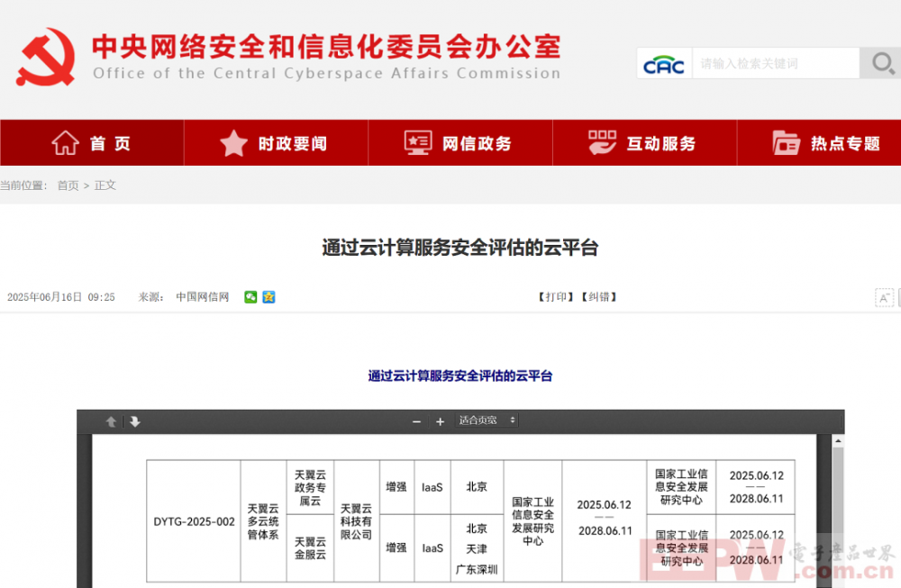Click the search magnifier button
Screen dimensions: 901x588
[881, 63]
